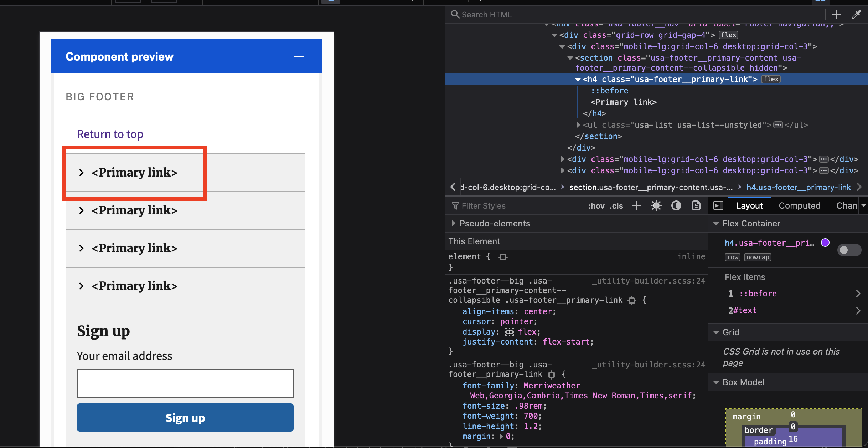868x448 pixels.
Task: Click the flex badge on the h4 element
Action: pos(771,79)
